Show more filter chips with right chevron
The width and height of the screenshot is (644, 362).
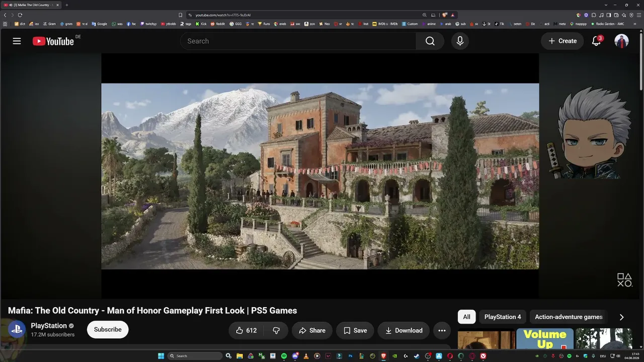[621, 317]
